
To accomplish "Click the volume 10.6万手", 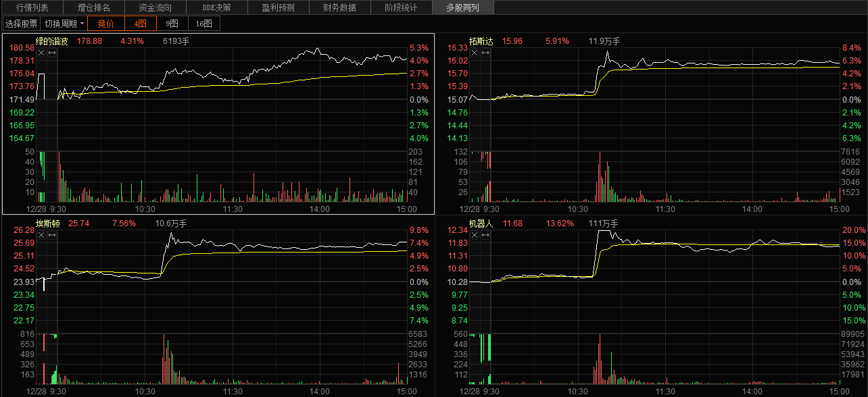I will pos(171,223).
